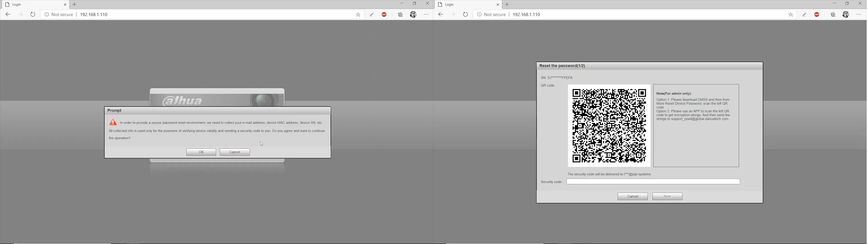Image resolution: width=868 pixels, height=244 pixels.
Task: Click Not secure info icon in left browser
Action: coord(47,14)
